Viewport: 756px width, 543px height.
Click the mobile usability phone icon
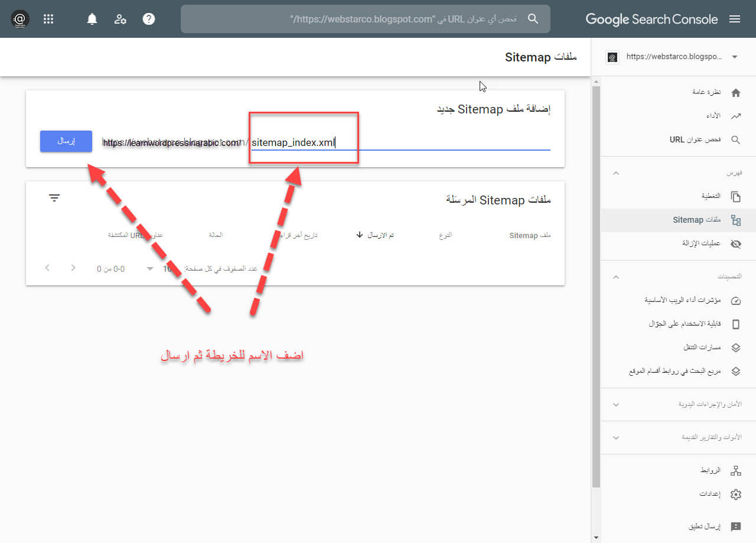735,324
